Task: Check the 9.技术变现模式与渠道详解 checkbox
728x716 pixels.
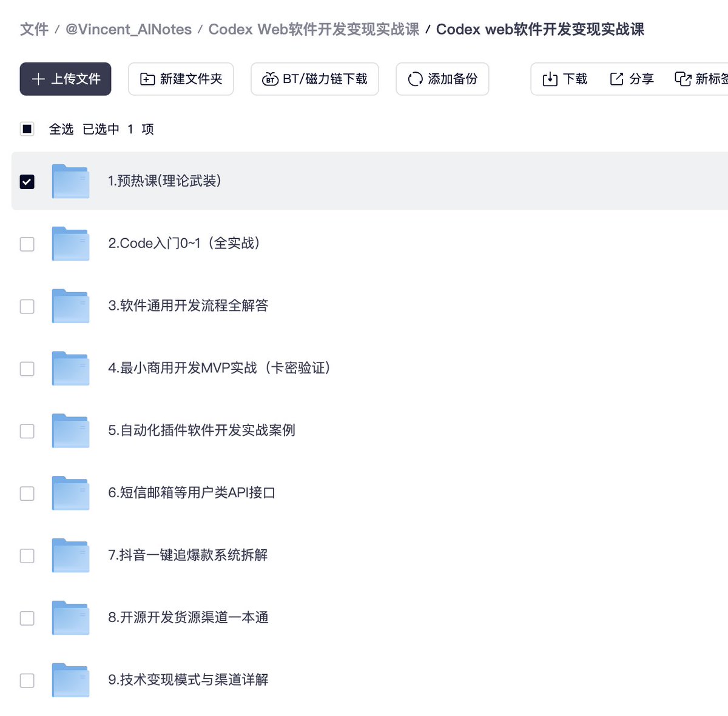Action: pyautogui.click(x=27, y=681)
